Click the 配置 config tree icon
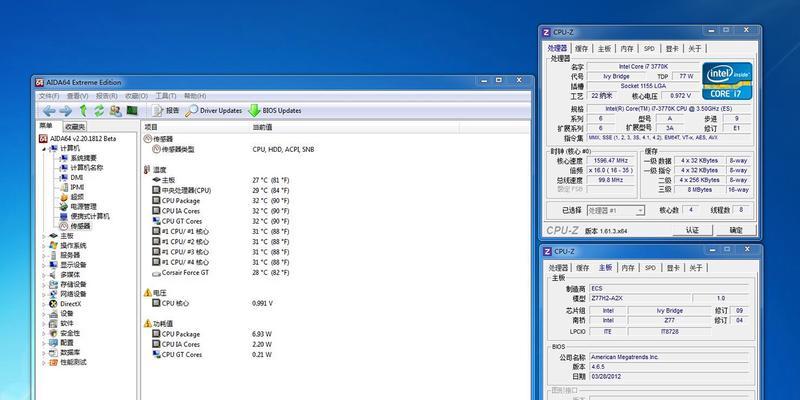800x400 pixels. [53, 343]
